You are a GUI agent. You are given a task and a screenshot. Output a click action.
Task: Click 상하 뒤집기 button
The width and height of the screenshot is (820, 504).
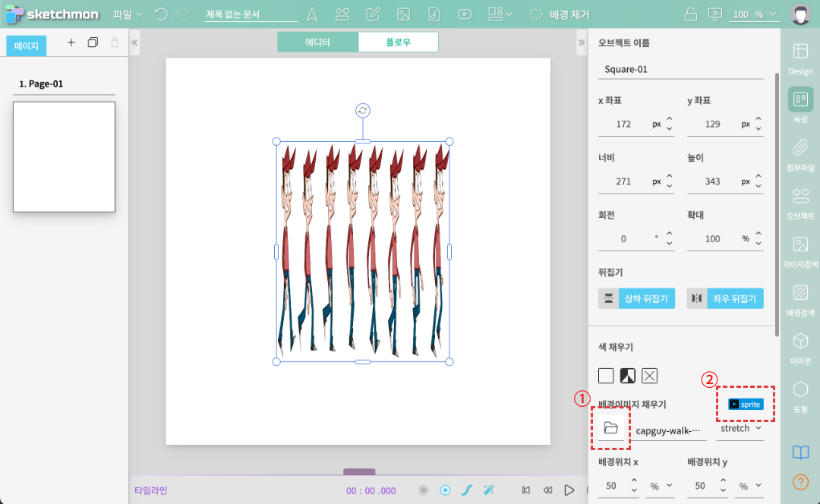[636, 298]
